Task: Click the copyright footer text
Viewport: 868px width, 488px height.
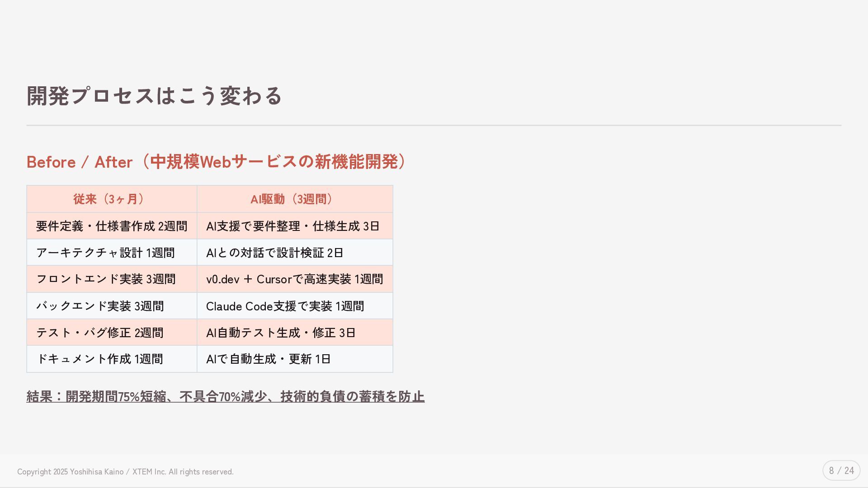Action: 125,472
